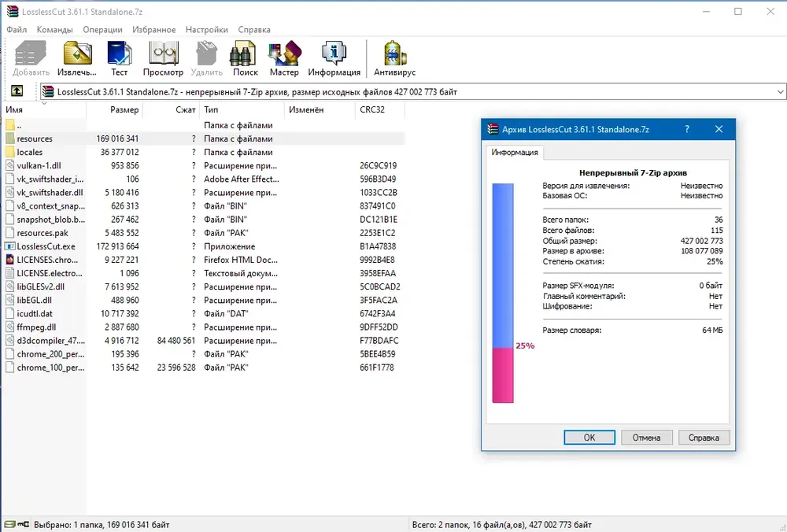Select the chrome_200_per... file name
This screenshot has height=532, width=787.
click(50, 354)
